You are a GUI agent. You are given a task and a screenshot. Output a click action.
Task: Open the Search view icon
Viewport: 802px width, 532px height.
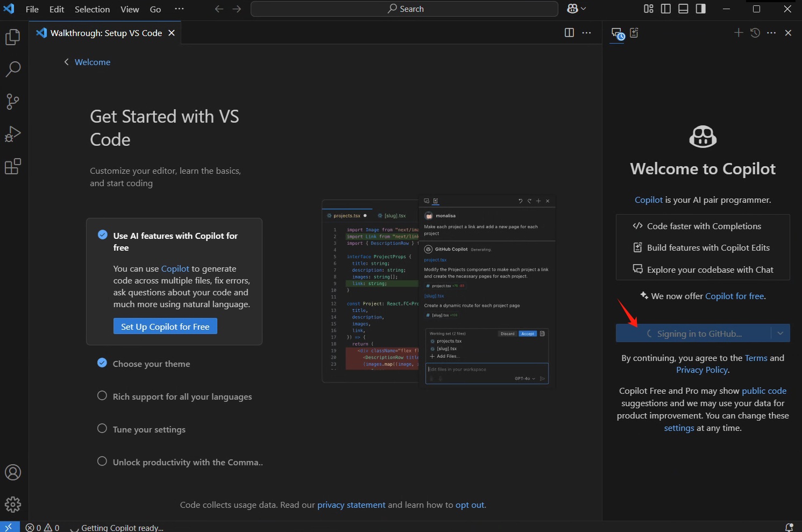tap(13, 69)
